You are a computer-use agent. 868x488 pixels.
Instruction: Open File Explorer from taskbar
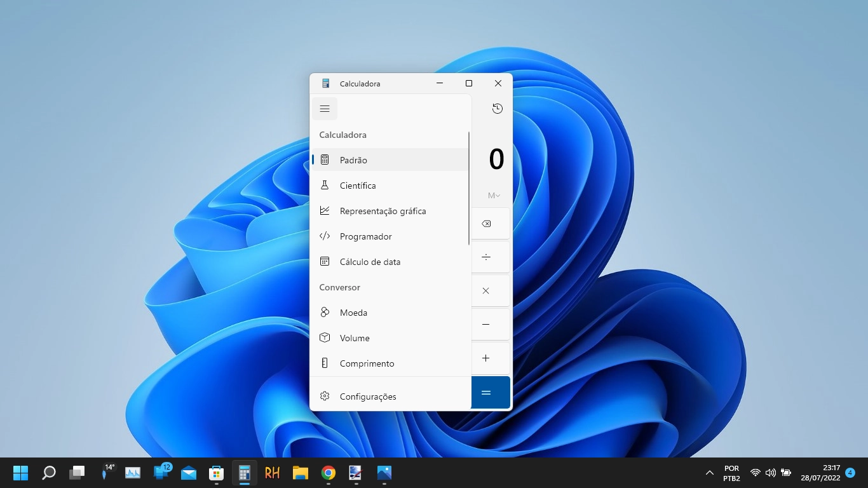[301, 473]
